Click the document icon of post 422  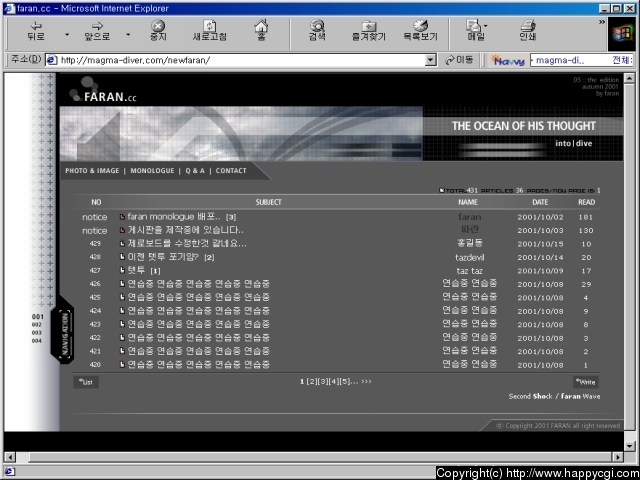(122, 338)
